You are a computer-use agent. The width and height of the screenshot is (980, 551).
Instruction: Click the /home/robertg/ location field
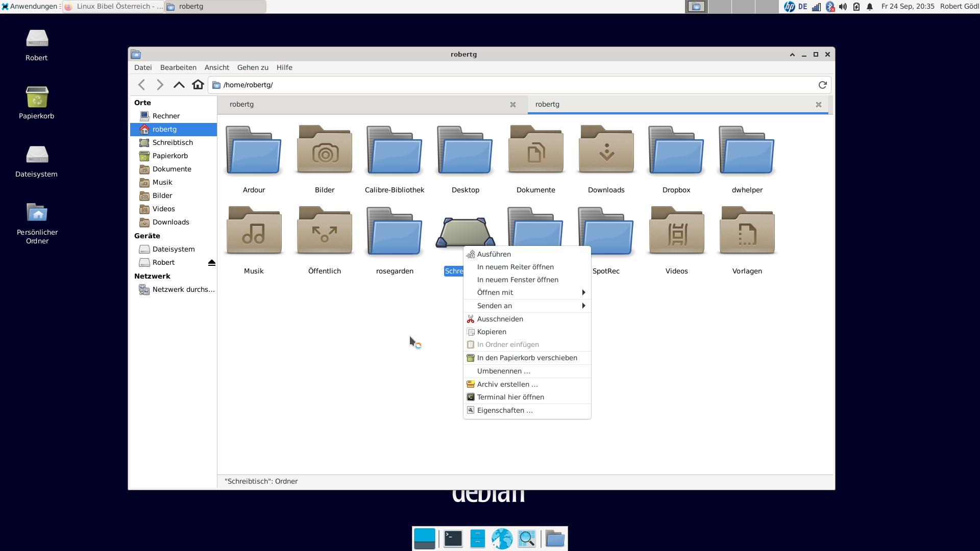pyautogui.click(x=510, y=85)
